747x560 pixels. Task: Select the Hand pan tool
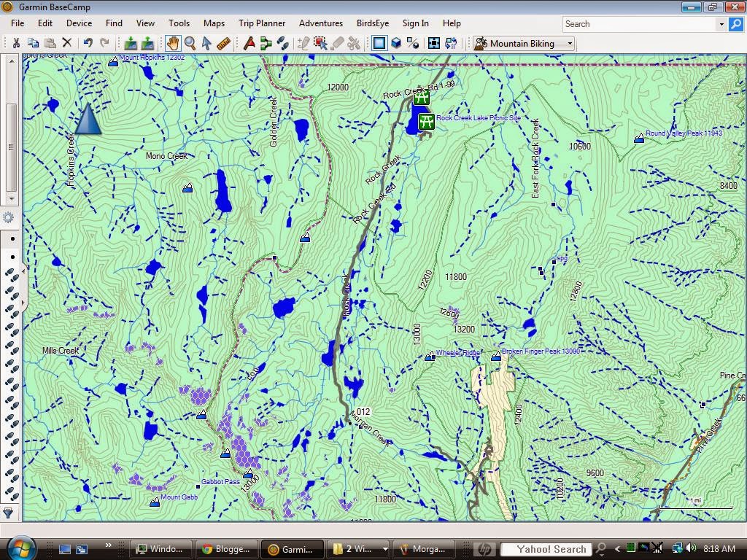(x=172, y=43)
